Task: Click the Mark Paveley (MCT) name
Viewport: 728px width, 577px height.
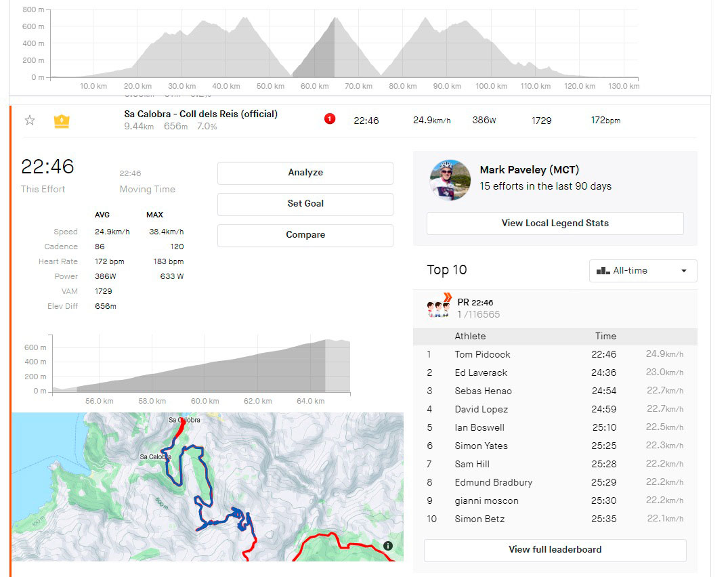Action: coord(529,170)
